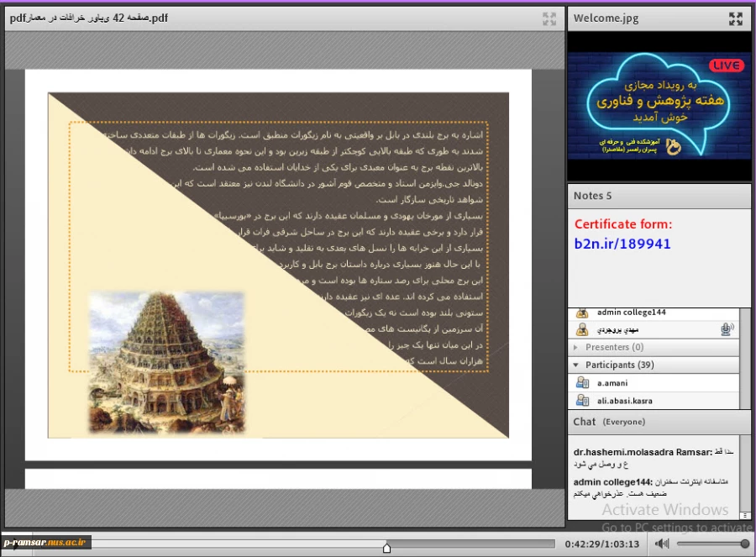Maximize the PDF share pod with fullscreen icon

[x=549, y=18]
